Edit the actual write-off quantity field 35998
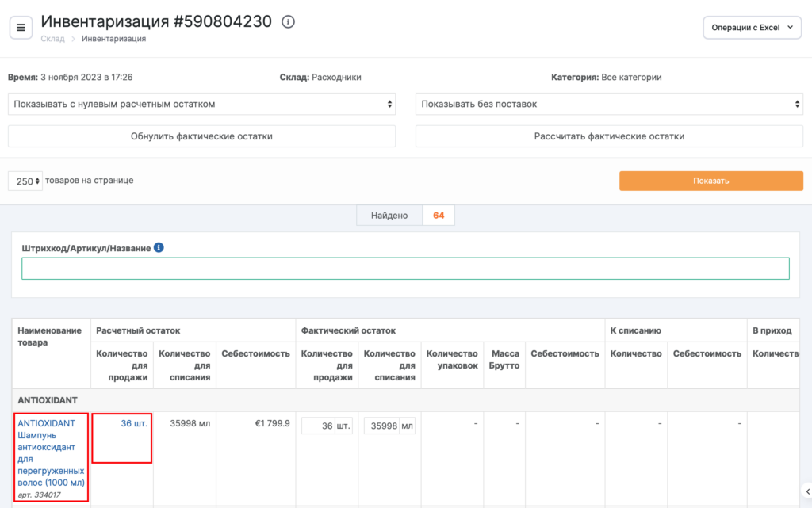The width and height of the screenshot is (812, 508). point(381,426)
